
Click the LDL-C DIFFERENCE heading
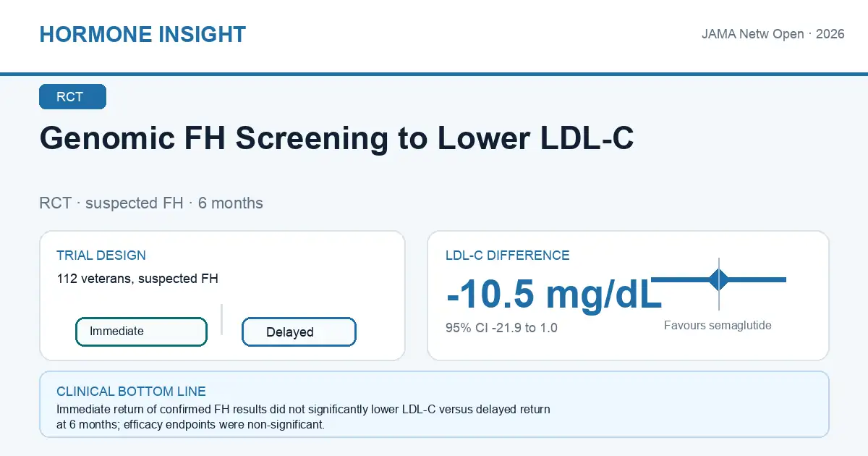508,256
